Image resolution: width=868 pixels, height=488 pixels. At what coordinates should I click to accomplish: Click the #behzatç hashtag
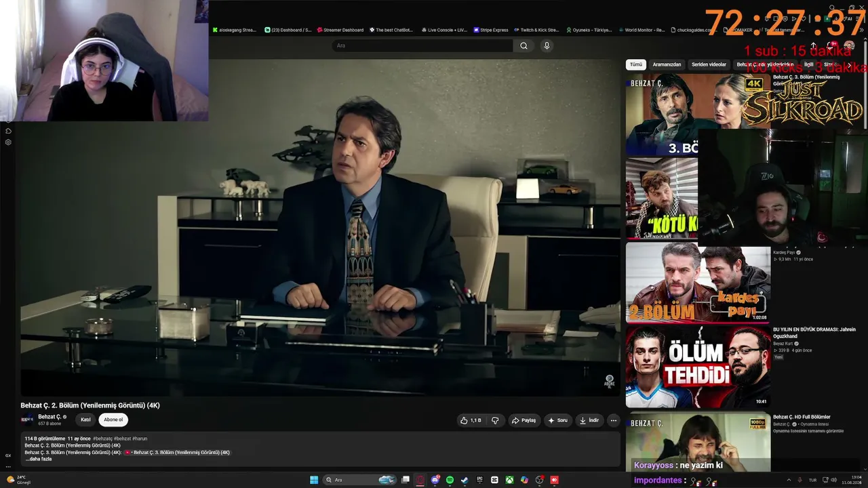point(102,439)
